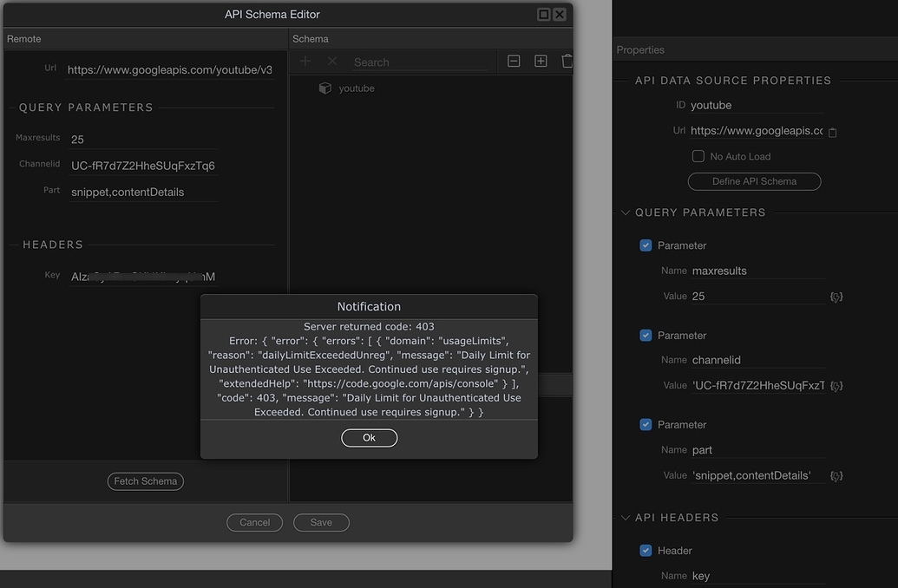Collapse the API HEADERS section

pyautogui.click(x=626, y=516)
